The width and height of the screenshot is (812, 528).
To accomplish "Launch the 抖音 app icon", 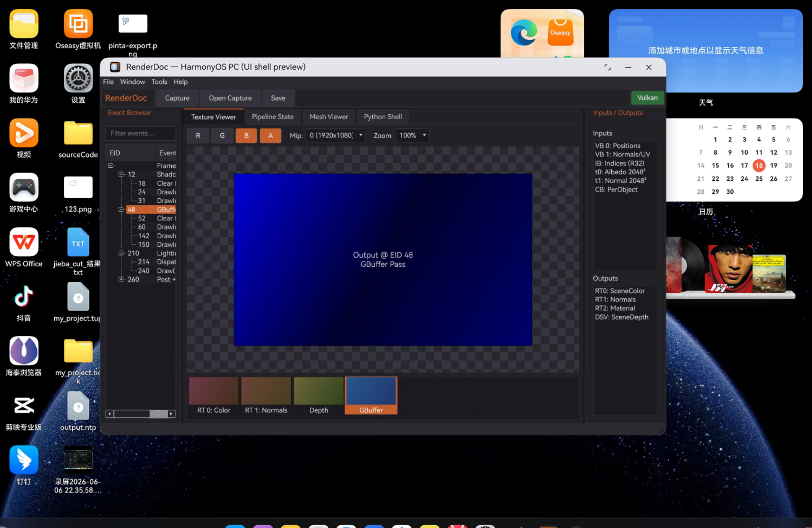I will [24, 296].
